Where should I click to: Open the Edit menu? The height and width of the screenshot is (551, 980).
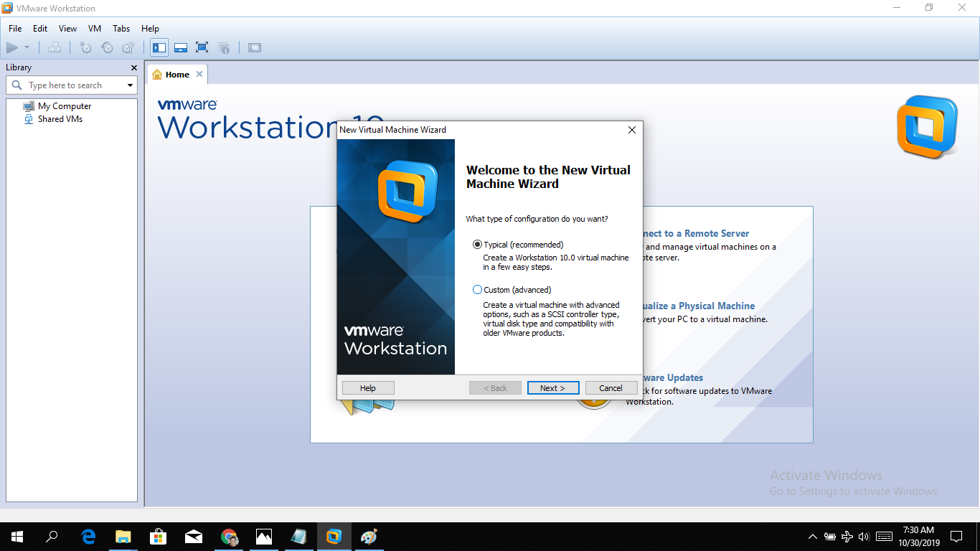[x=40, y=29]
